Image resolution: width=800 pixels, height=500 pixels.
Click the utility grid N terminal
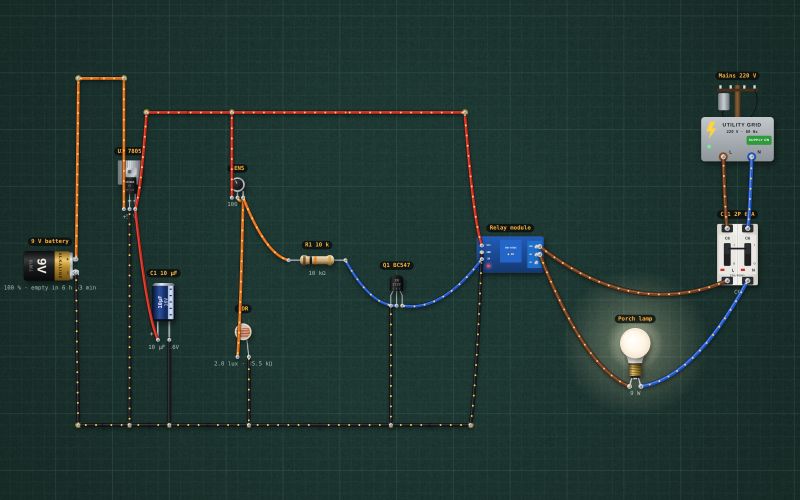[x=752, y=157]
